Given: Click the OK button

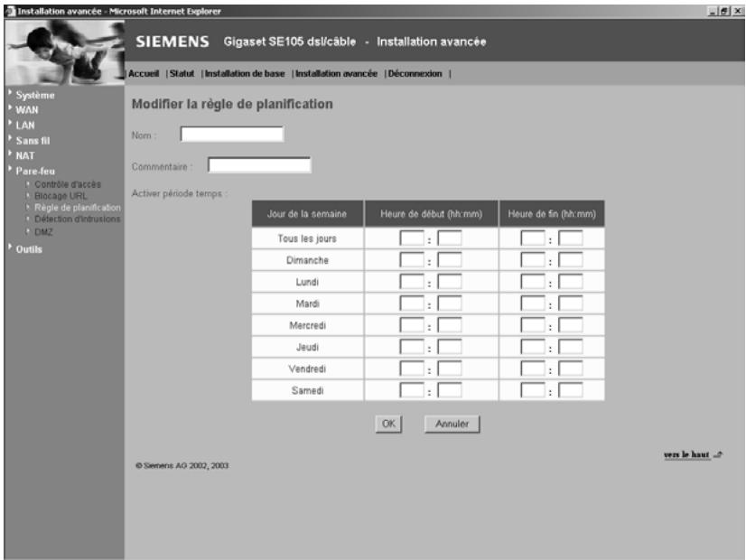Looking at the screenshot, I should click(388, 424).
